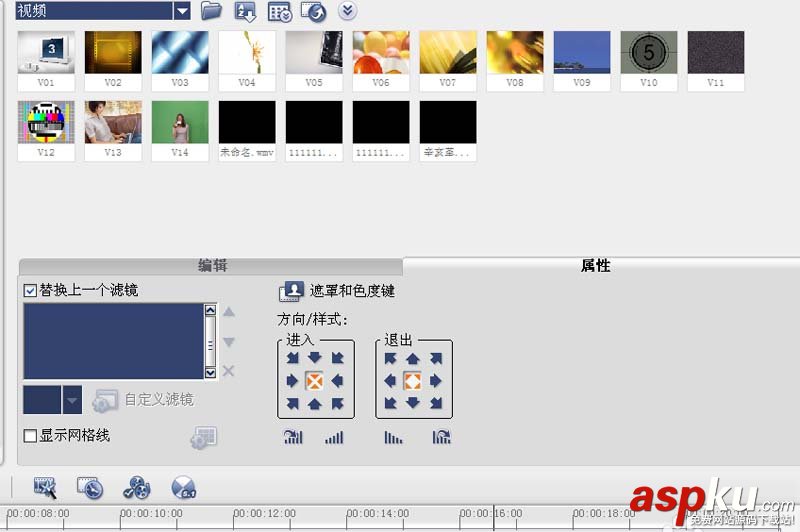This screenshot has height=532, width=800.
Task: Open the 视频 library dropdown arrow
Action: tap(182, 11)
